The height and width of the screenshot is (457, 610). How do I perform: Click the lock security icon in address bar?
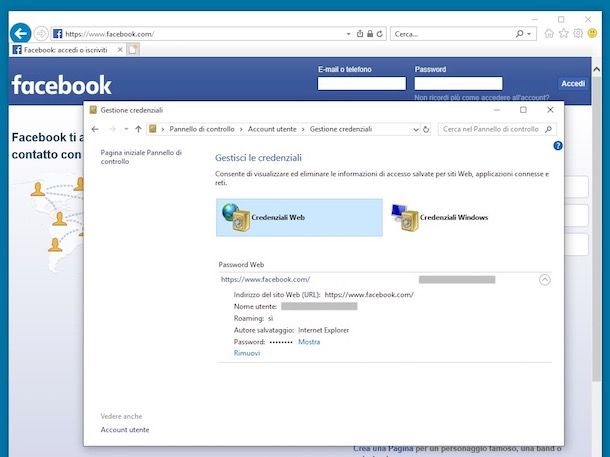370,34
